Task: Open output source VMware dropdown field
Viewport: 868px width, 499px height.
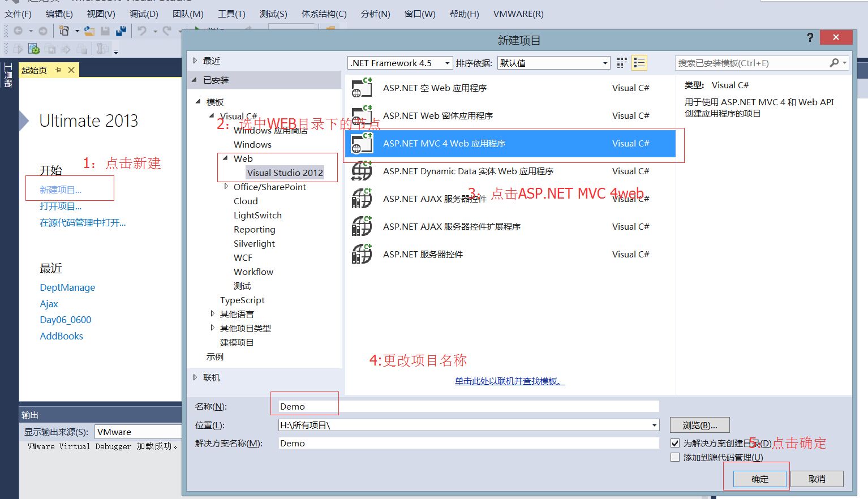Action: (x=137, y=432)
